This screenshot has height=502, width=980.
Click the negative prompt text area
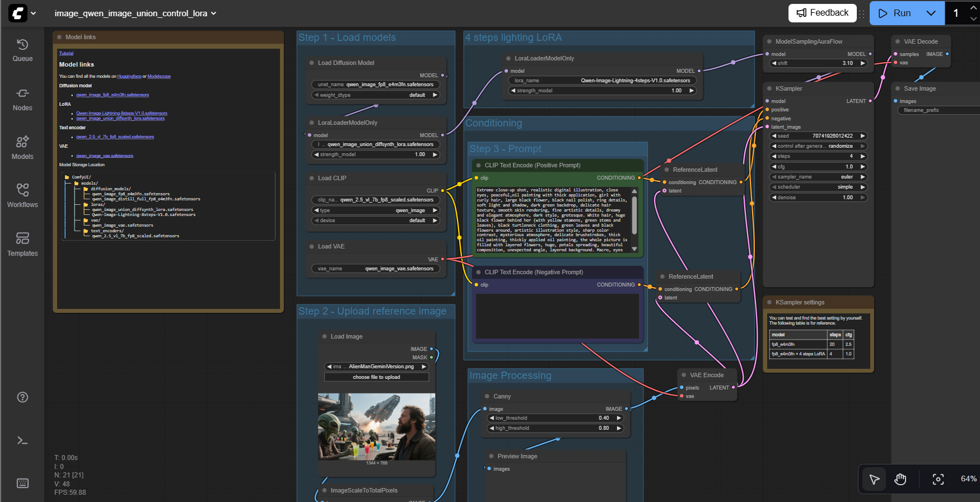pos(557,316)
